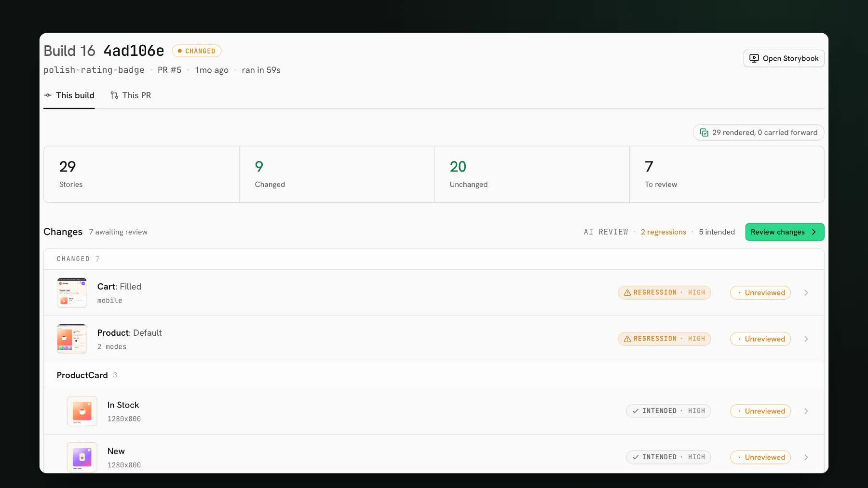Viewport: 868px width, 488px height.
Task: Select the 7 To review stat card
Action: (727, 174)
